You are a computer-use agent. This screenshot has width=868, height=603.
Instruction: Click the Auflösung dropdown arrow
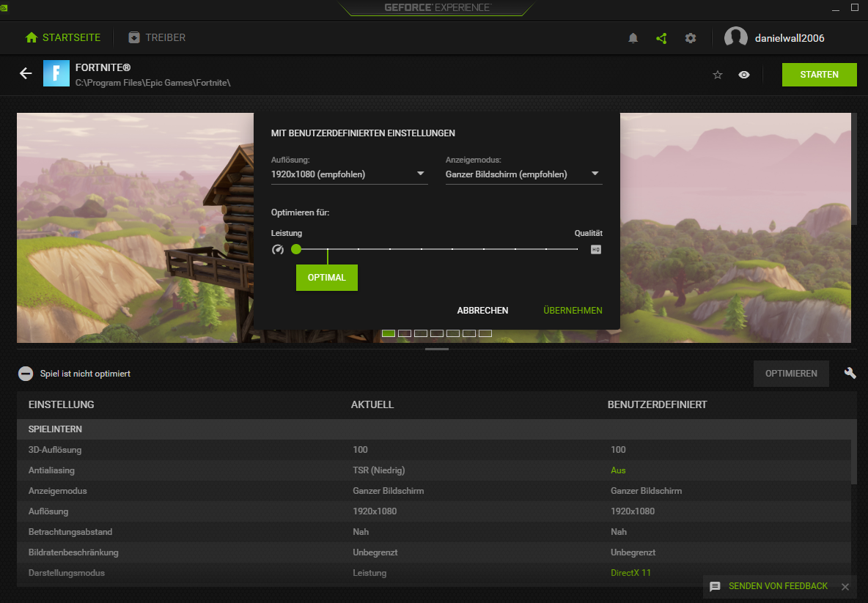[x=421, y=174]
